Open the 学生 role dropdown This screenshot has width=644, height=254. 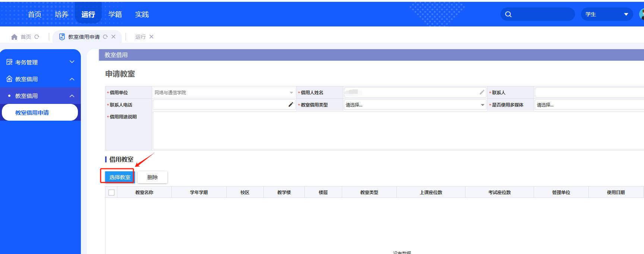point(607,15)
